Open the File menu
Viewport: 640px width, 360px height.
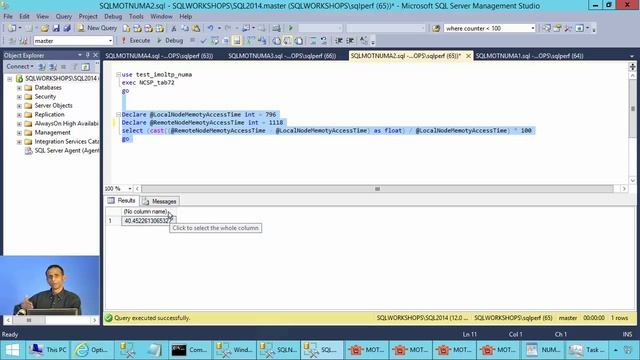click(x=8, y=16)
